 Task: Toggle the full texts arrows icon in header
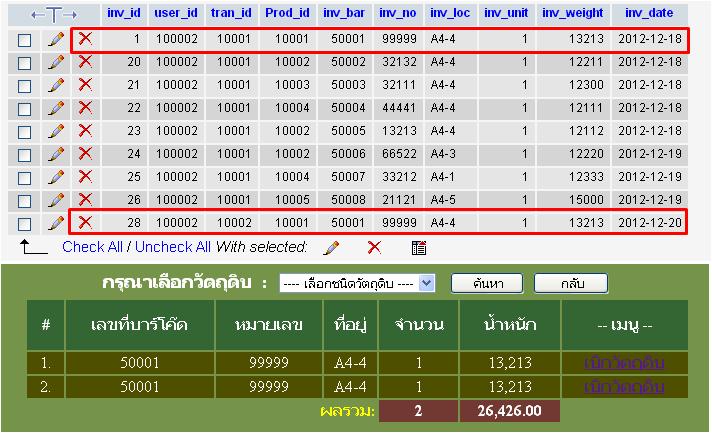pos(54,15)
